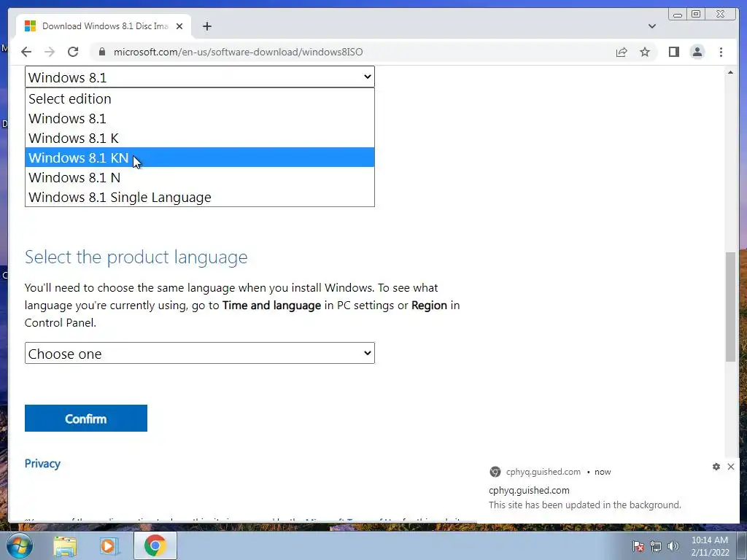Choose 'Windows 8.1 Single Language' edition

pos(200,197)
